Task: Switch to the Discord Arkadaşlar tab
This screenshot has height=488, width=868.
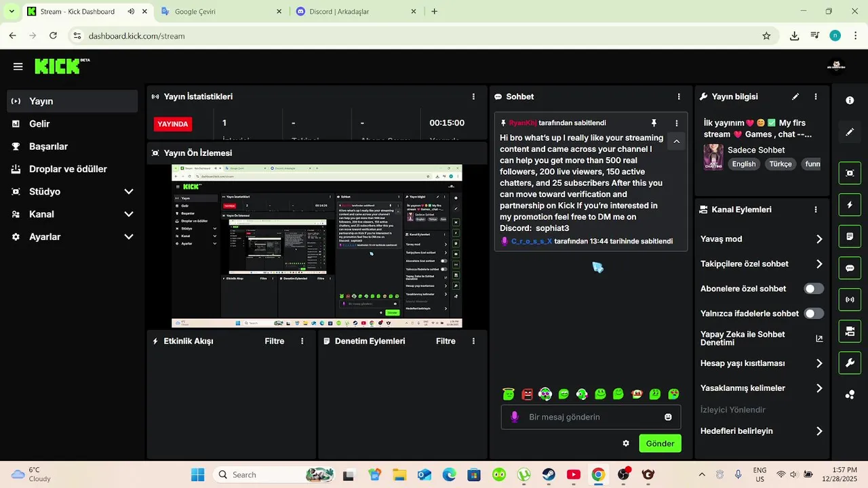Action: (x=356, y=12)
